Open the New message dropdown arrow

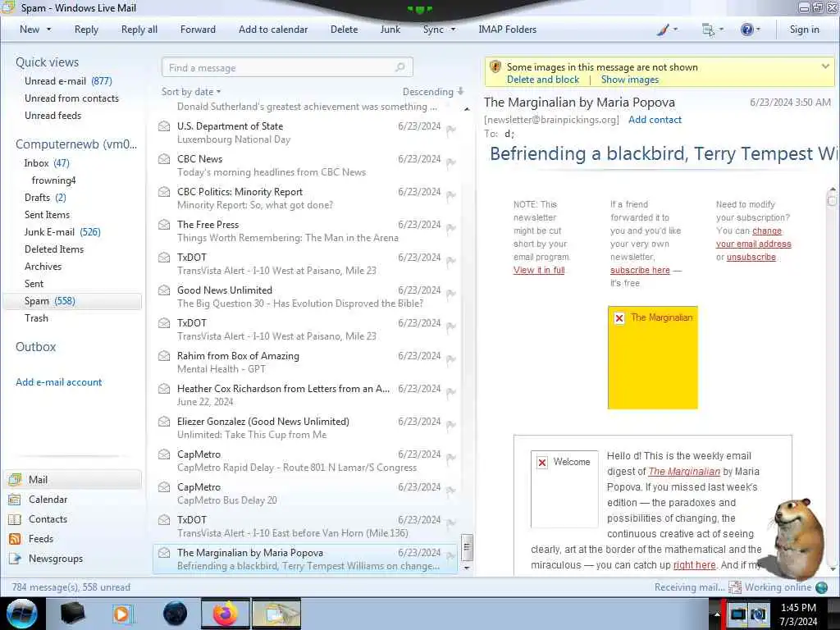pos(48,30)
